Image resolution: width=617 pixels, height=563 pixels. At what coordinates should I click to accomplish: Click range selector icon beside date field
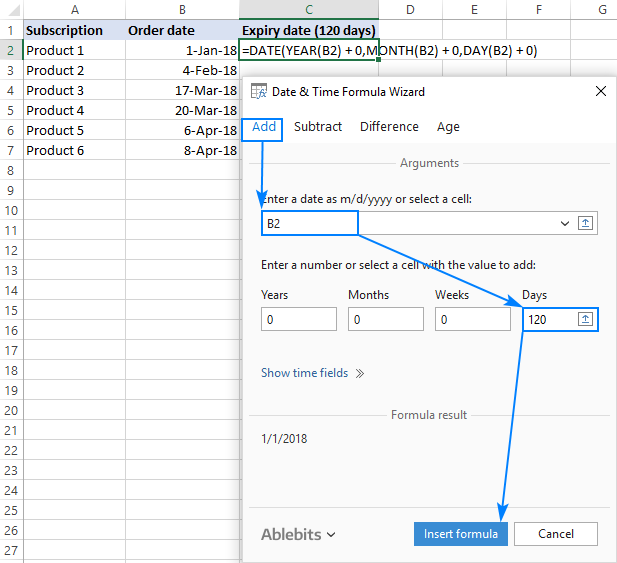(586, 224)
